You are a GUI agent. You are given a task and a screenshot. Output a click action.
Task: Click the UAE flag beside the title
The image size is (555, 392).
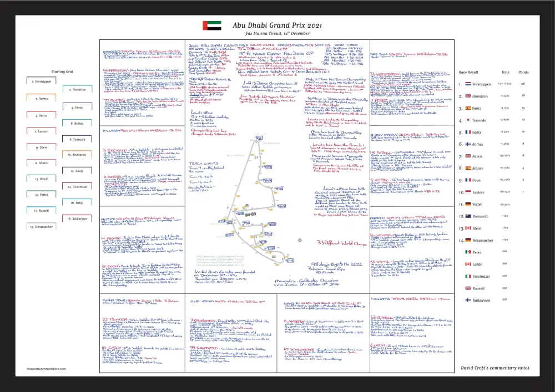tap(212, 26)
